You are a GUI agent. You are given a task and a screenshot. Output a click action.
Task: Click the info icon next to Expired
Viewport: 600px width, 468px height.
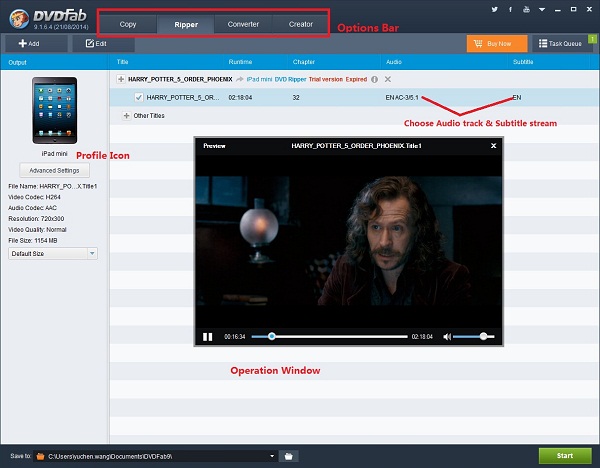tap(375, 79)
